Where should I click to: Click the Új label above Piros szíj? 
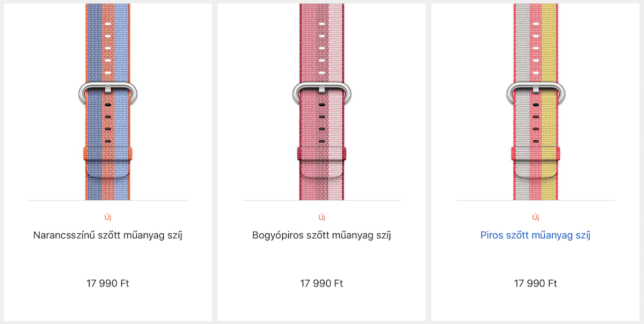pos(535,217)
